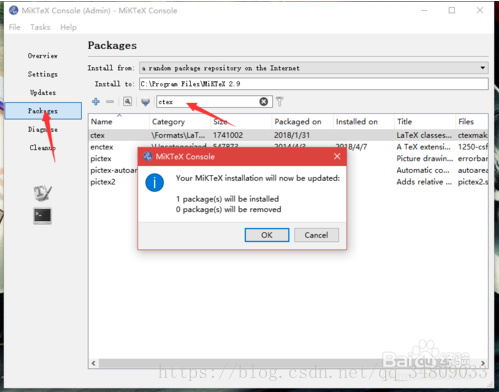
Task: Open the Tasks menu
Action: [40, 27]
